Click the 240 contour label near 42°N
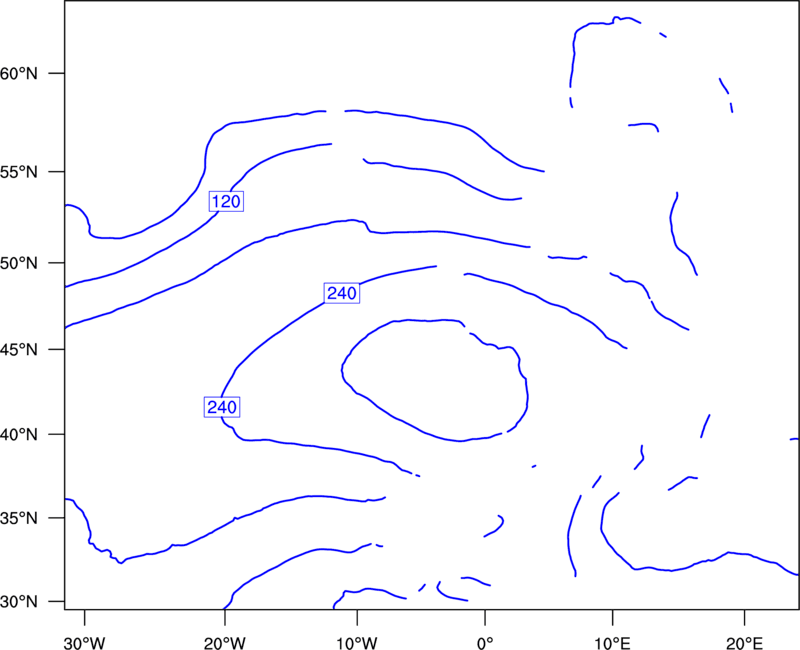The image size is (800, 650). 222,407
